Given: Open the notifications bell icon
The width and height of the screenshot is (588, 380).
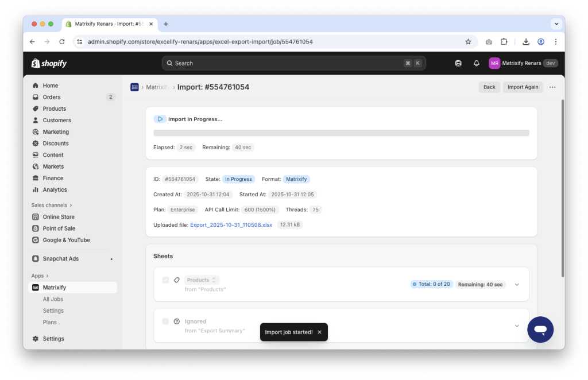Looking at the screenshot, I should pyautogui.click(x=476, y=63).
